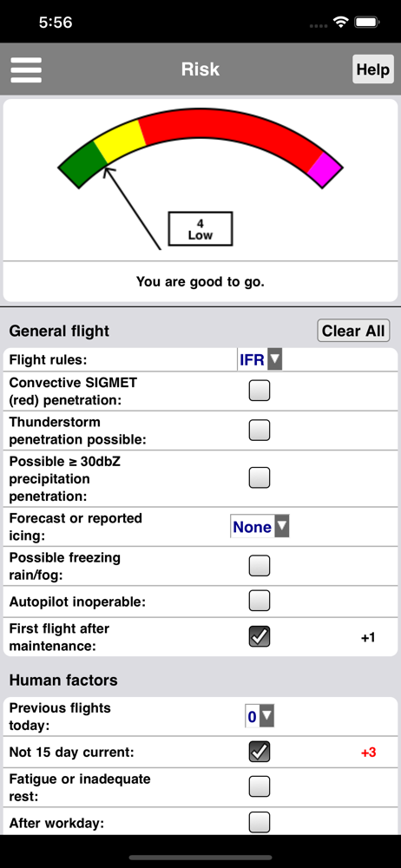Tap the yellow segment of risk gauge

(120, 141)
